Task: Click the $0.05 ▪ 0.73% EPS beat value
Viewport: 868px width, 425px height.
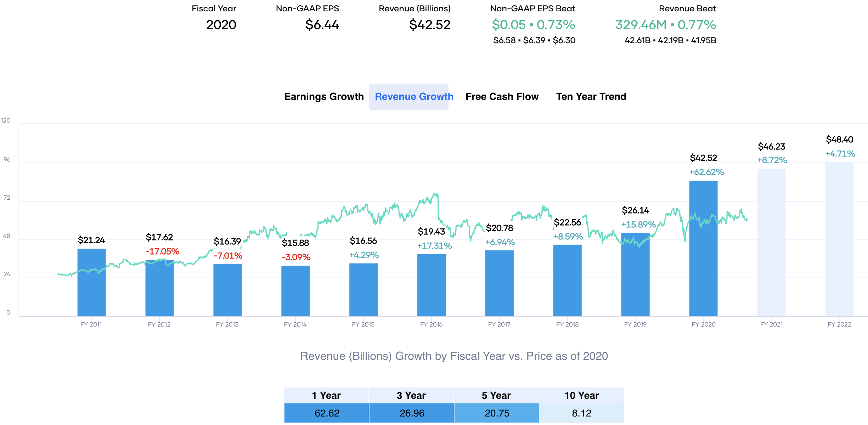Action: point(533,25)
